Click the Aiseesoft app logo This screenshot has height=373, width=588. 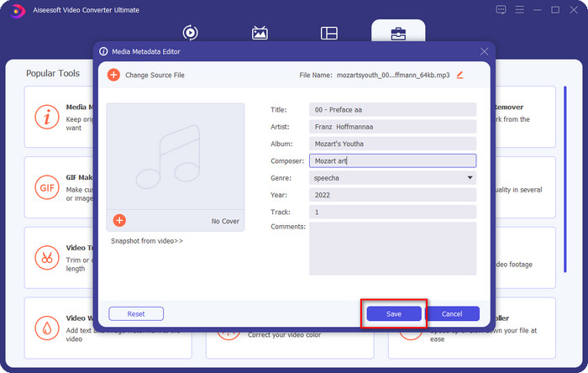click(x=17, y=10)
